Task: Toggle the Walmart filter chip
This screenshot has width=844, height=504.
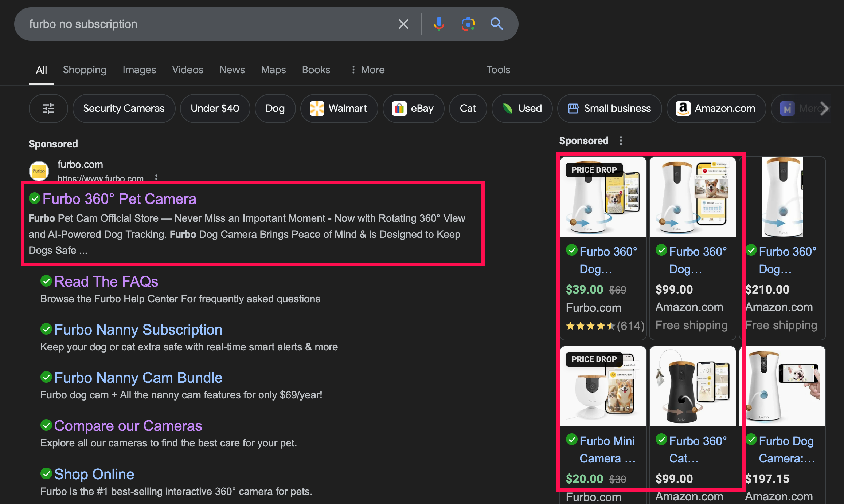Action: [339, 109]
